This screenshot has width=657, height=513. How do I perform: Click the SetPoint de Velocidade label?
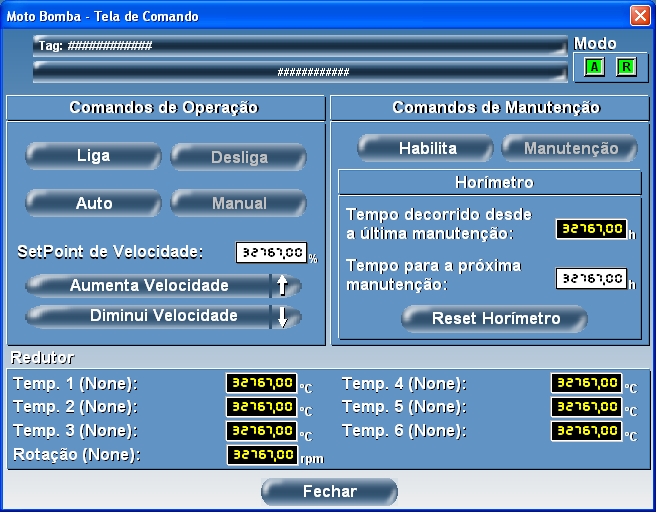pos(110,252)
